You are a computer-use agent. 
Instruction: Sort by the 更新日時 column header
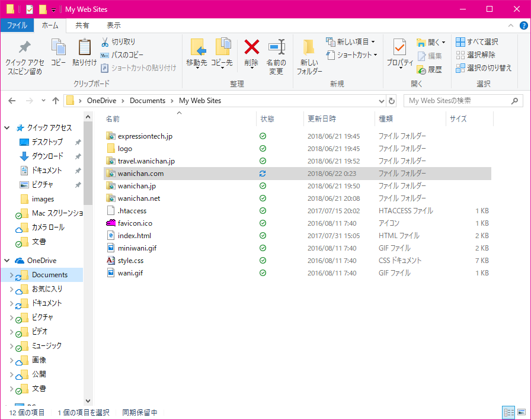(322, 119)
